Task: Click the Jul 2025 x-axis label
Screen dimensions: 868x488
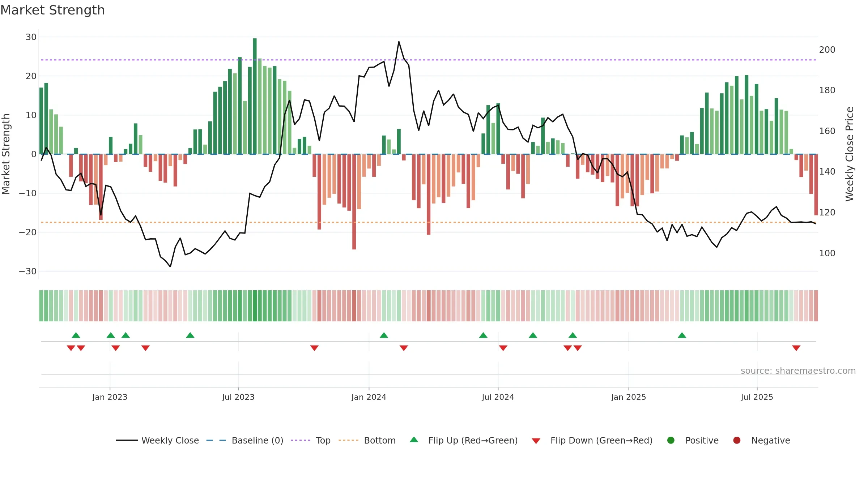Action: click(x=757, y=397)
